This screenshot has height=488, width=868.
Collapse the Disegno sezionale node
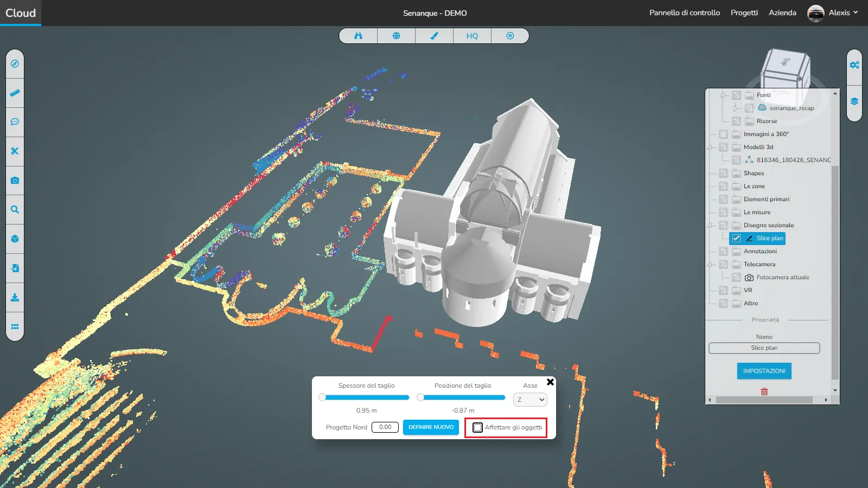coord(710,225)
